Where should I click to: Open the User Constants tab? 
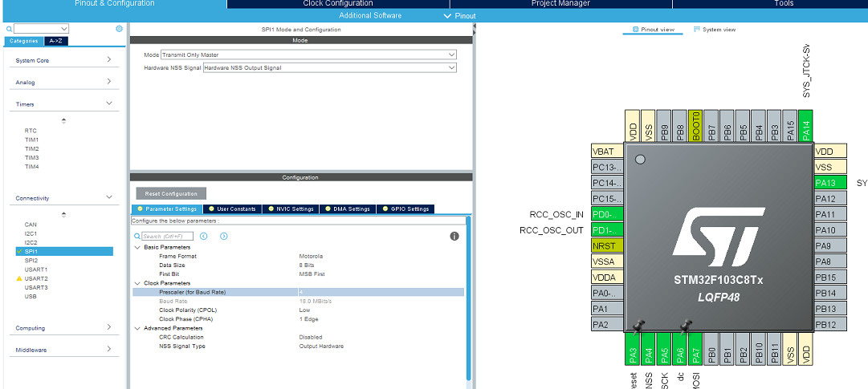tap(233, 209)
